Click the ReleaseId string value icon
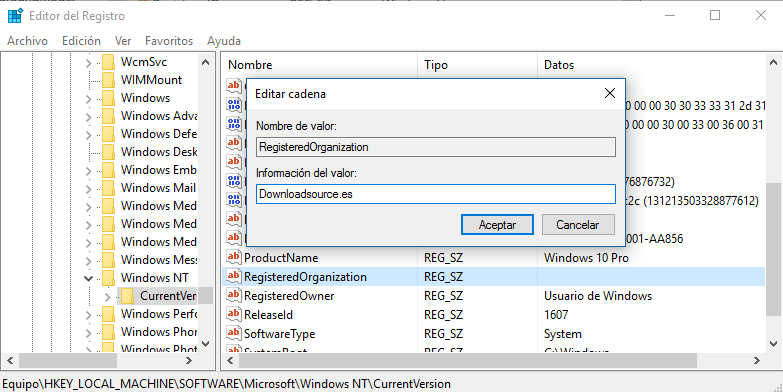Screen dimensions: 783x392 pos(234,315)
